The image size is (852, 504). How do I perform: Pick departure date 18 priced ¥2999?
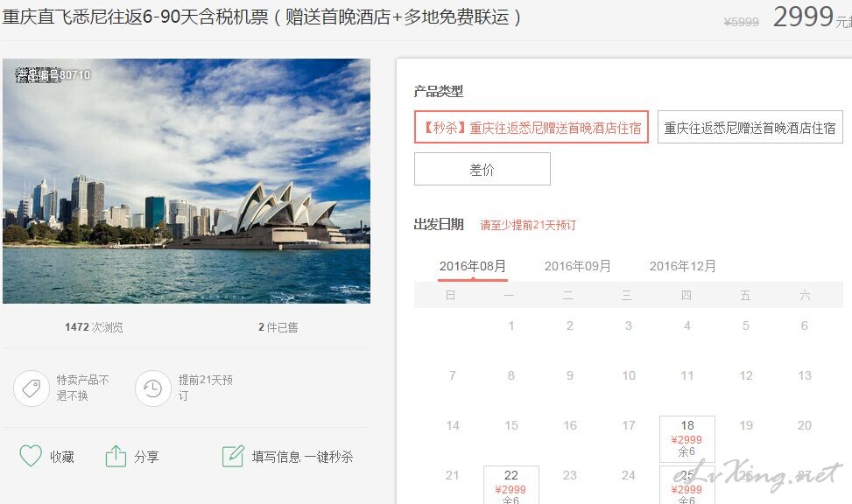coord(687,439)
